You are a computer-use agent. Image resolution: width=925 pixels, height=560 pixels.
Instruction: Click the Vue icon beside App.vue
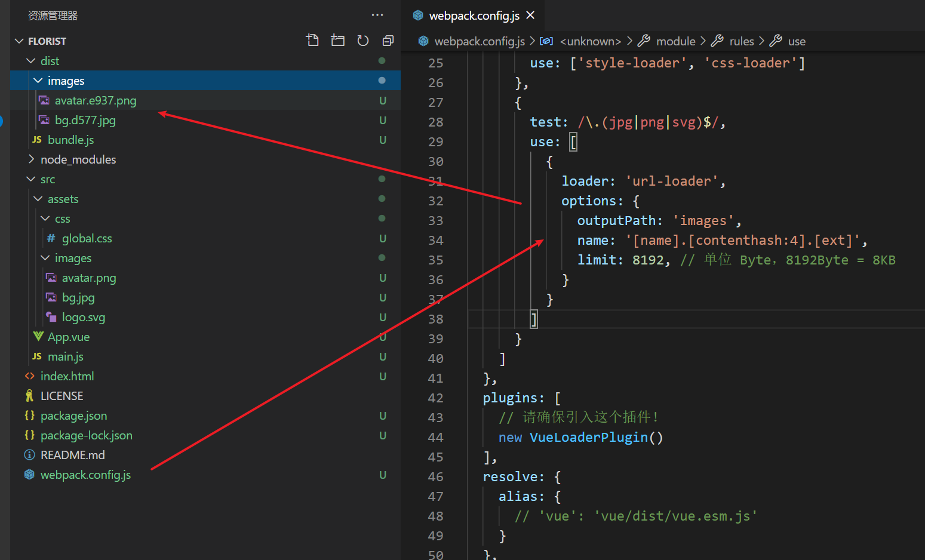click(38, 337)
